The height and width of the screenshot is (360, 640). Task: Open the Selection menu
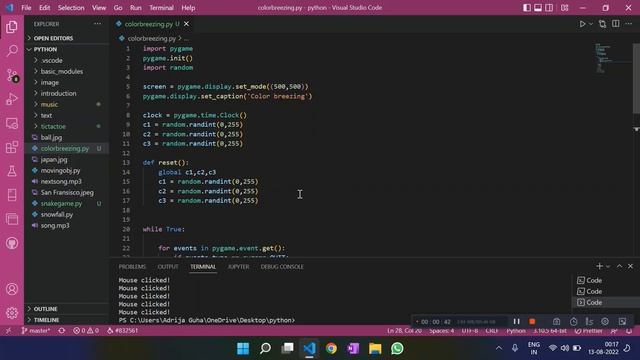(71, 8)
